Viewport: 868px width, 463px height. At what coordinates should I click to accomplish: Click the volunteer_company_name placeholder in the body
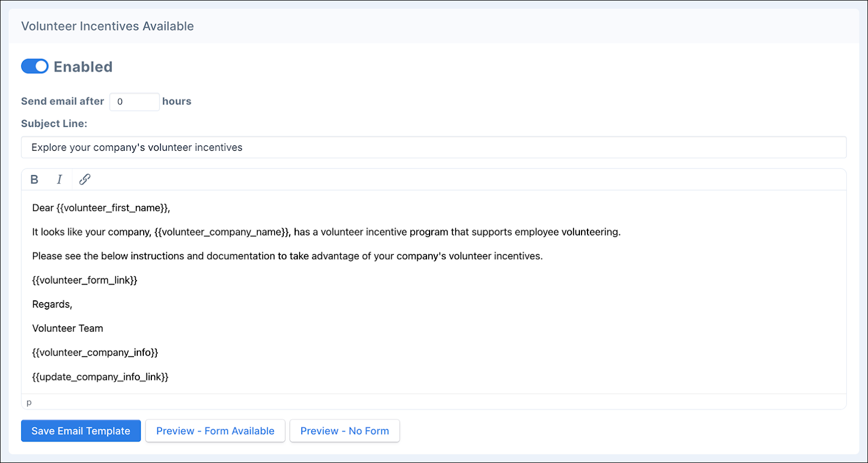[222, 232]
